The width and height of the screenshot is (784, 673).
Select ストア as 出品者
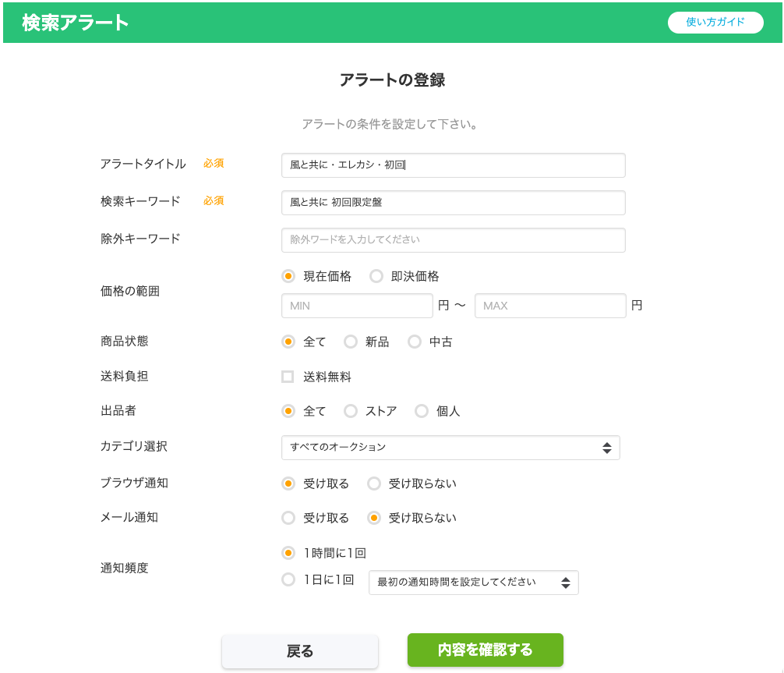[x=351, y=411]
